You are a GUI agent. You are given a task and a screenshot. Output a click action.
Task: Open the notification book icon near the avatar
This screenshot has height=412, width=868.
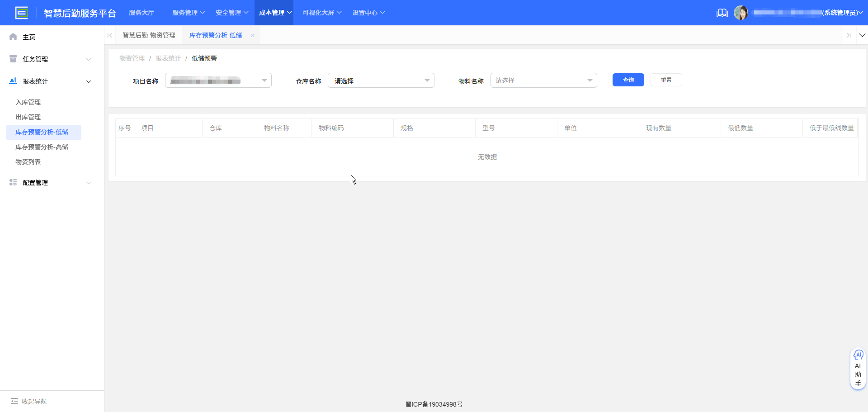point(722,13)
